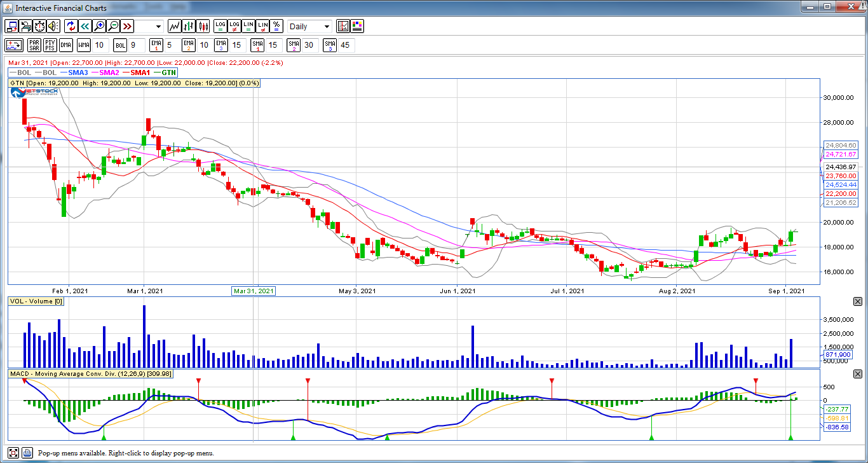
Task: Toggle the WMA moving average overlay
Action: 84,45
